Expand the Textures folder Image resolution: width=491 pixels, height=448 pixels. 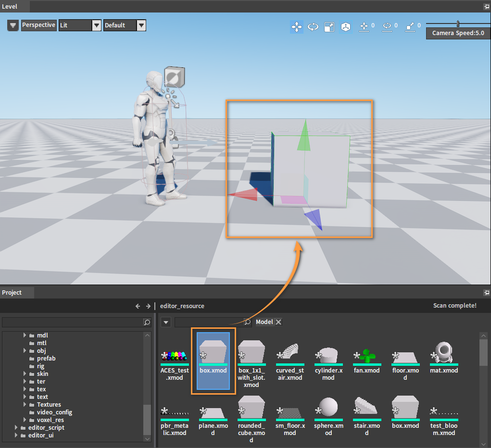pyautogui.click(x=25, y=404)
